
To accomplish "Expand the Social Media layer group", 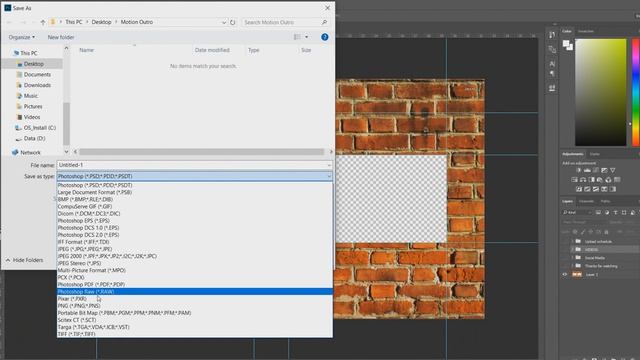I will tap(572, 258).
